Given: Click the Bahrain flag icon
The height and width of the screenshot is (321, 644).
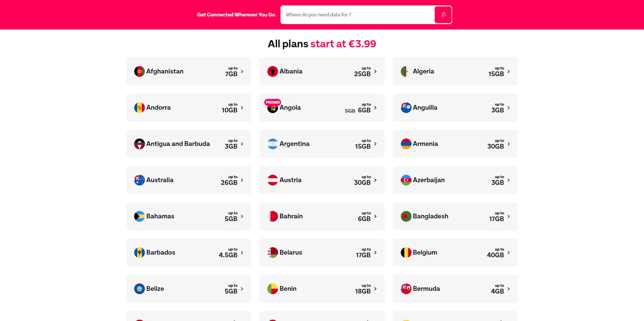Looking at the screenshot, I should (x=273, y=216).
